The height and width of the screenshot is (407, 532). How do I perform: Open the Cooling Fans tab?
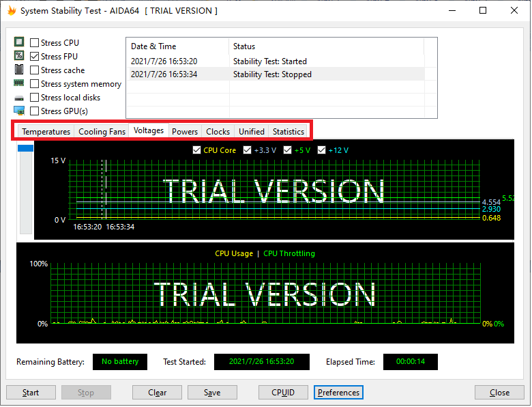[102, 132]
